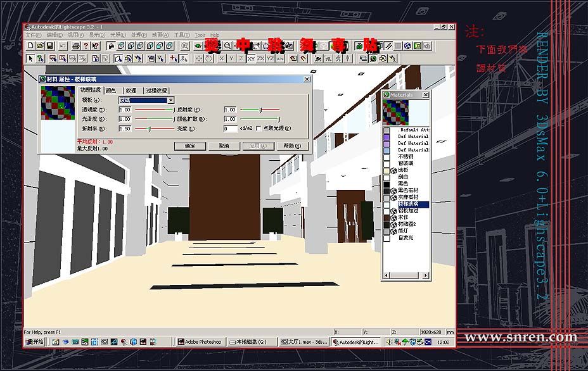Click the material preview sphere in properties dialog
This screenshot has width=588, height=371.
click(58, 103)
